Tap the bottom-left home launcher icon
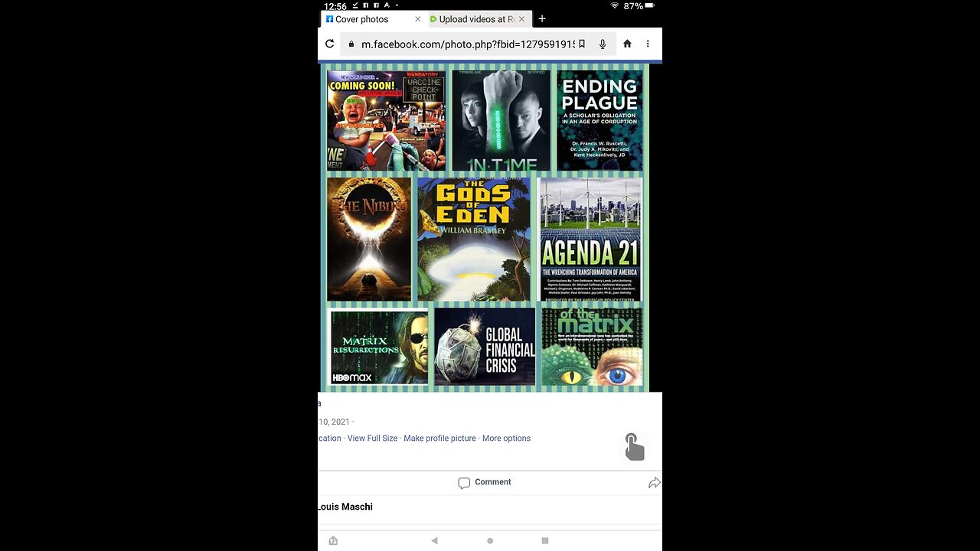Image resolution: width=980 pixels, height=551 pixels. tap(333, 540)
